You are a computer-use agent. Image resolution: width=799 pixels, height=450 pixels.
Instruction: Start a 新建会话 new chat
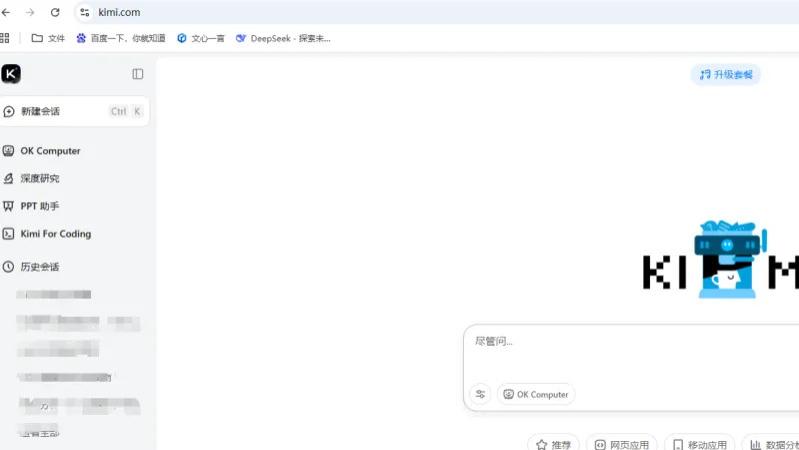point(74,111)
